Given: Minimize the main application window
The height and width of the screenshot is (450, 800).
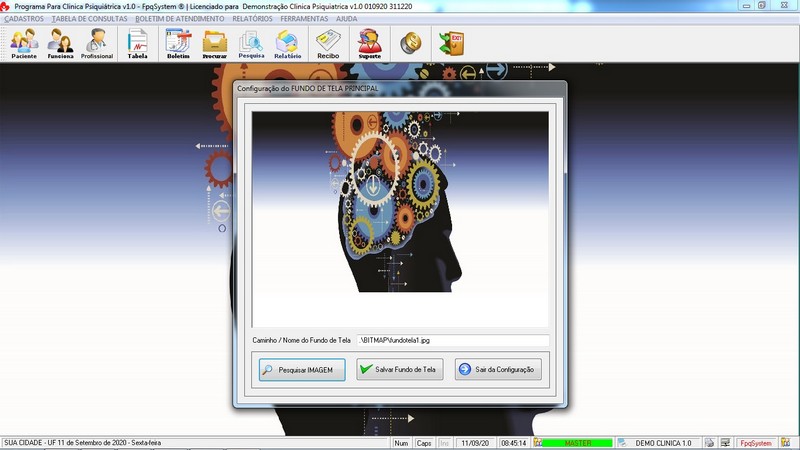Looking at the screenshot, I should pyautogui.click(x=746, y=6).
